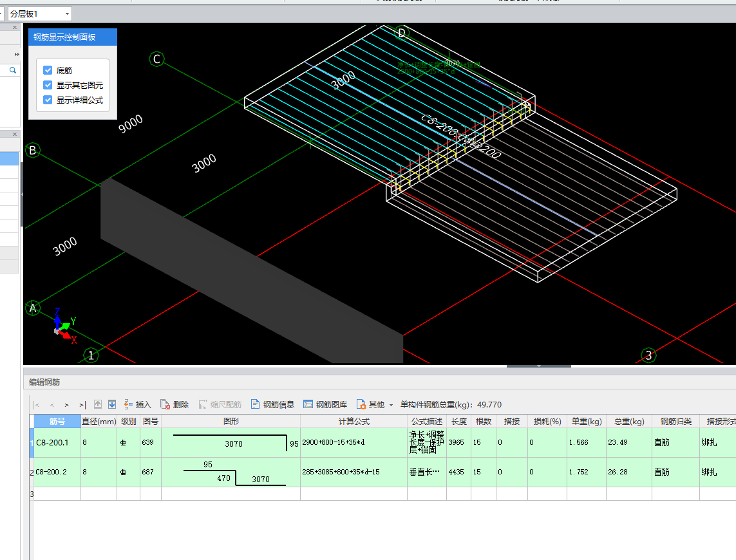This screenshot has height=560, width=736.
Task: Click total weight 26.28
Action: (629, 472)
